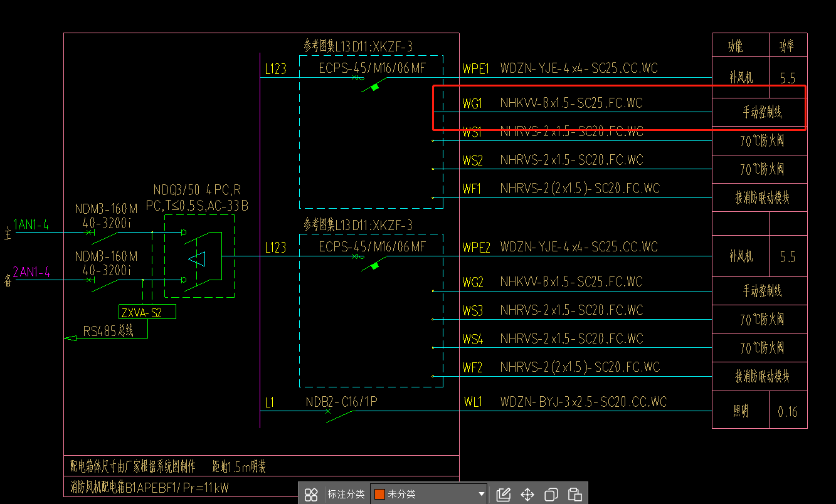
Task: Click the NDQ3/50 4PC,R transfer switch text
Action: click(x=198, y=190)
